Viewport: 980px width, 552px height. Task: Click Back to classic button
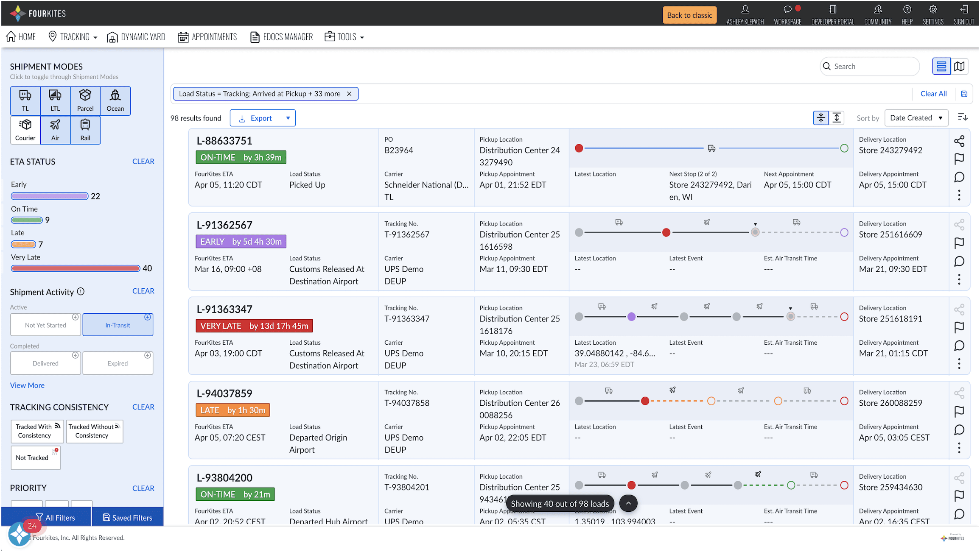(689, 15)
